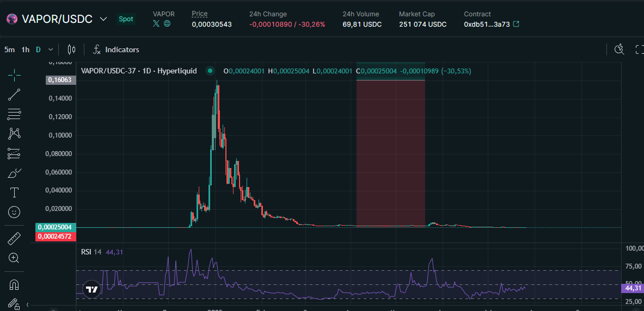Enter fullscreen chart mode
This screenshot has width=644, height=311.
pyautogui.click(x=640, y=49)
